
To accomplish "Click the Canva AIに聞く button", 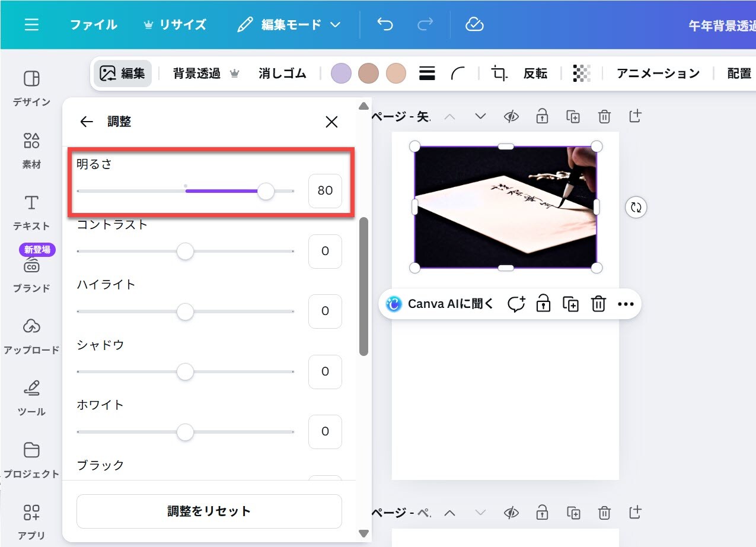I will tap(439, 304).
